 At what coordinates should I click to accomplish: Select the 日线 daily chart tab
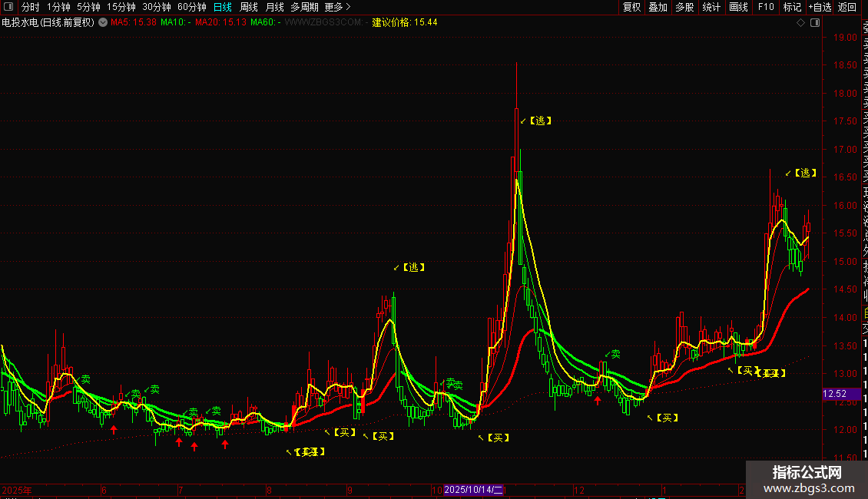point(223,7)
